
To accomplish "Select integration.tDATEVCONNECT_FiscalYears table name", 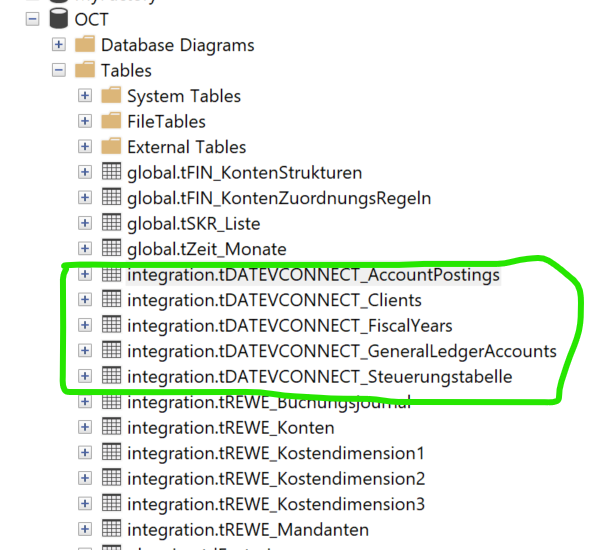I will coord(290,326).
